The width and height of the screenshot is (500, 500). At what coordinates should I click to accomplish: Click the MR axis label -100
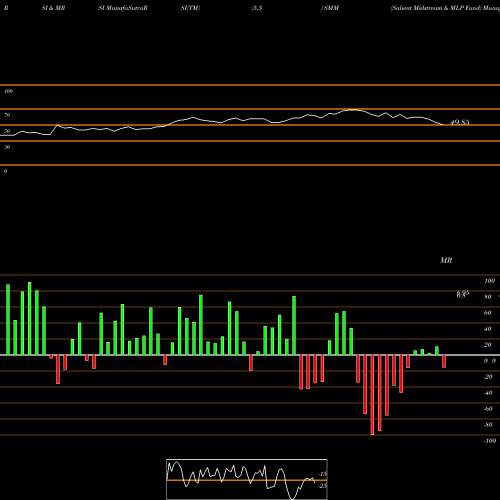[x=490, y=441]
